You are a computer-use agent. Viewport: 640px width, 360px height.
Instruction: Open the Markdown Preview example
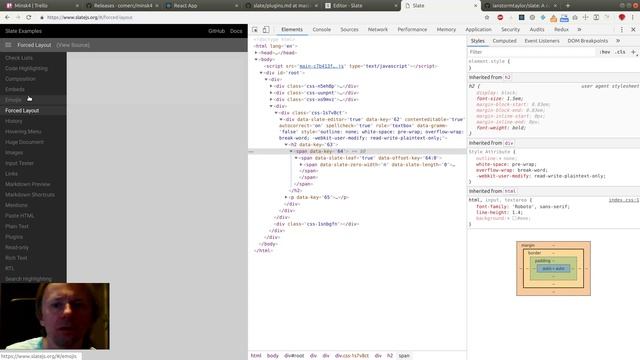(28, 184)
